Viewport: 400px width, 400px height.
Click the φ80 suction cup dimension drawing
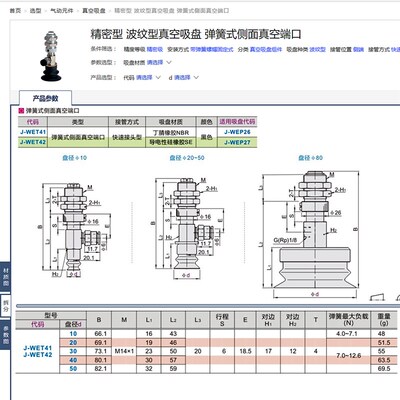310,235
